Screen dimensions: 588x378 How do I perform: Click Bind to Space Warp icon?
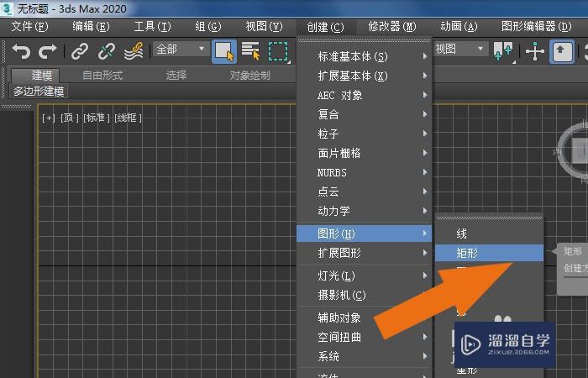coord(134,51)
